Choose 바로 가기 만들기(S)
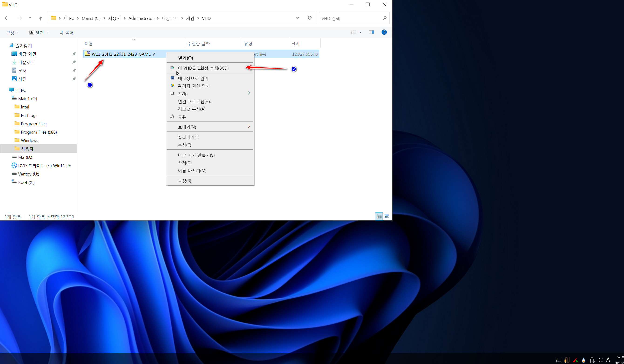The image size is (624, 364). tap(210, 155)
